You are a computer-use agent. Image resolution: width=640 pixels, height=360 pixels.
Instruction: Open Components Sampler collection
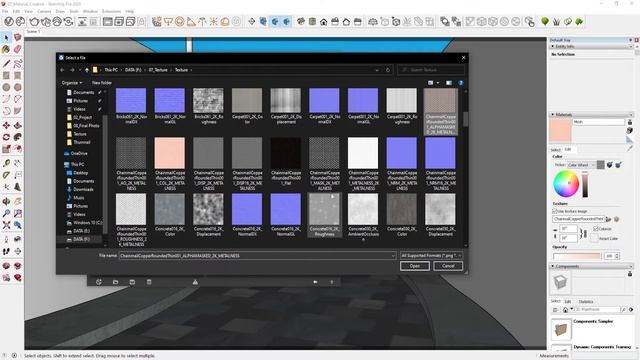[x=593, y=321]
